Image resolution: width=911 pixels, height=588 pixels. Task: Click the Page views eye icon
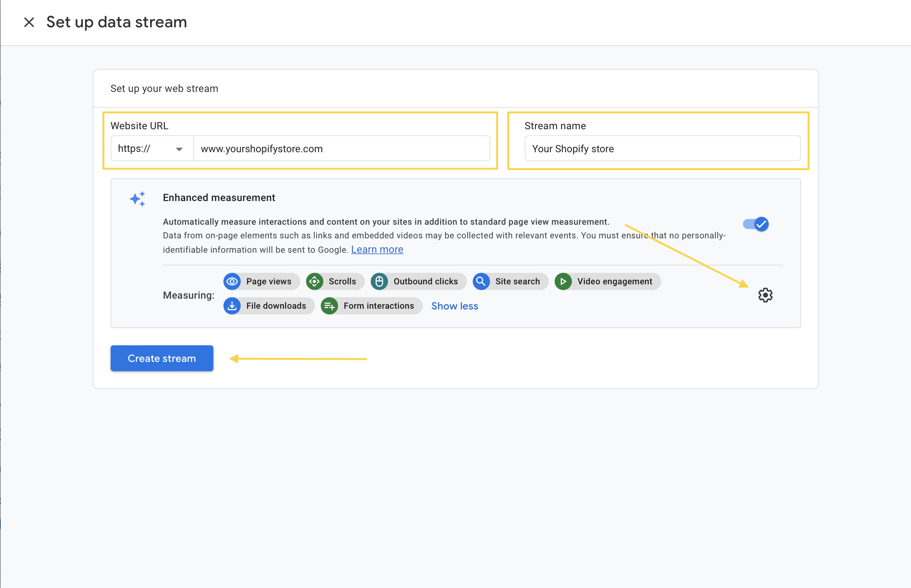click(232, 281)
